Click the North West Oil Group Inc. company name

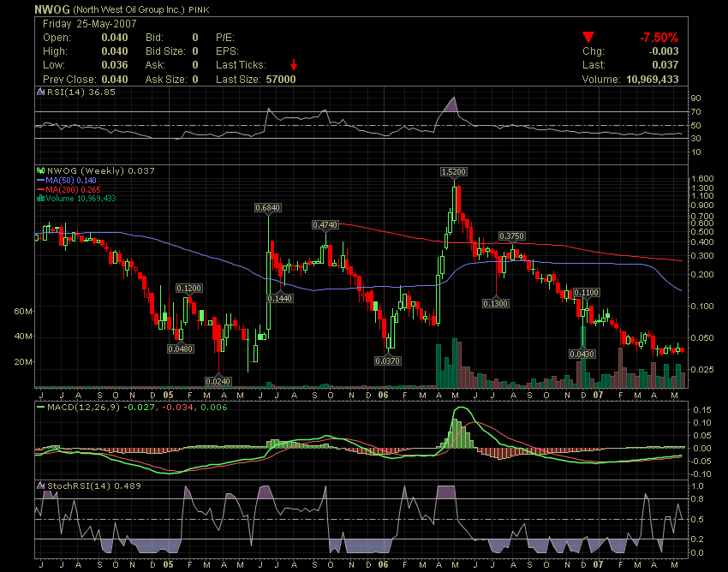128,9
